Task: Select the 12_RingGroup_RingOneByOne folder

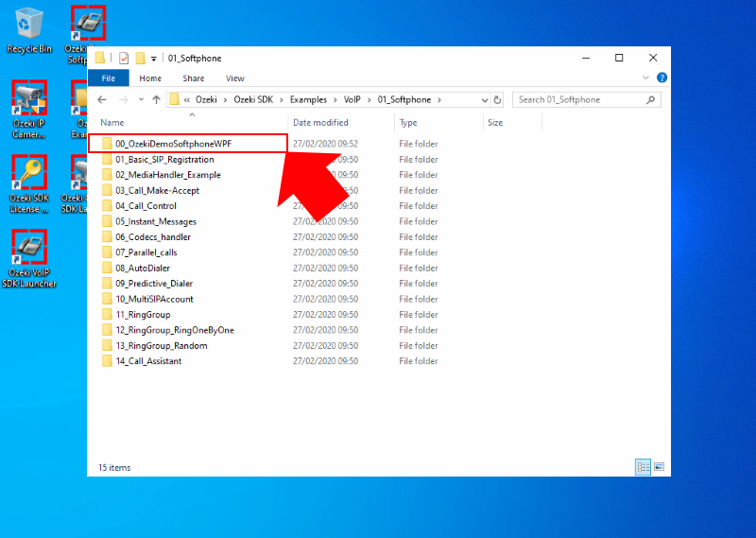Action: 175,330
